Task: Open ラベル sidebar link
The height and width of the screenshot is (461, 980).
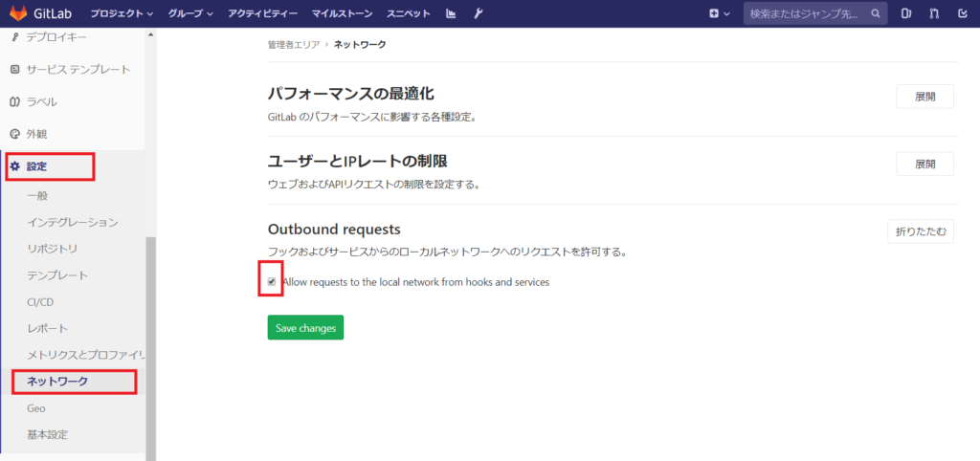Action: pos(41,101)
